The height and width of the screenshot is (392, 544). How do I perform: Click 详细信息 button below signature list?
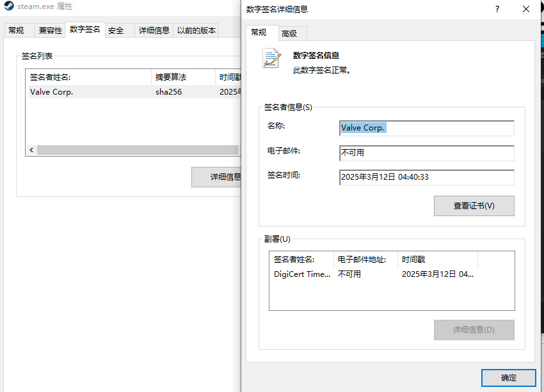tap(216, 177)
